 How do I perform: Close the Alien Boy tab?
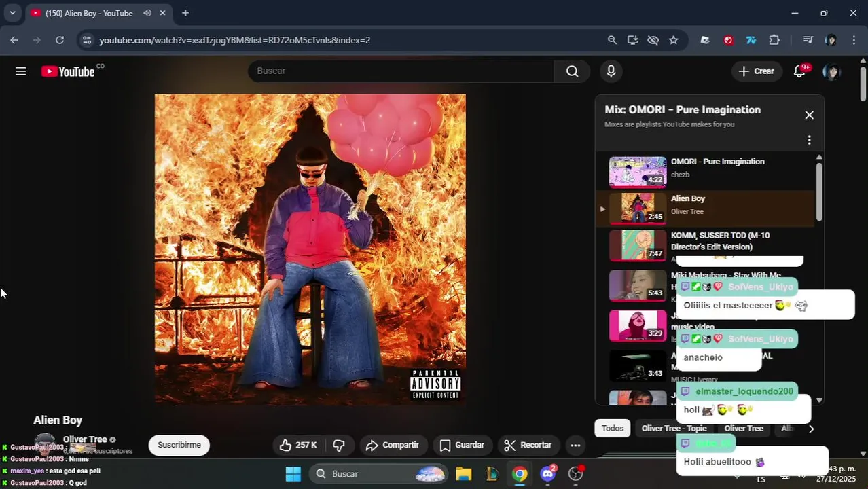pos(162,13)
